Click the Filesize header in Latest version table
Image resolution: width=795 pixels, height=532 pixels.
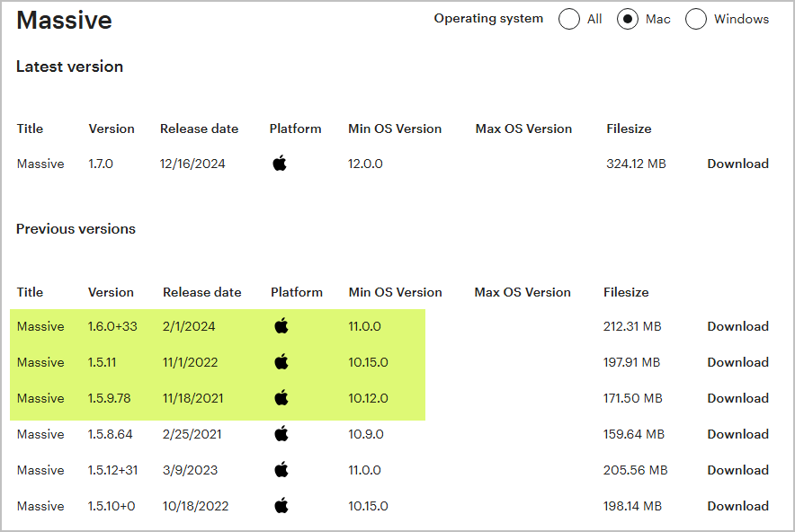tap(629, 129)
